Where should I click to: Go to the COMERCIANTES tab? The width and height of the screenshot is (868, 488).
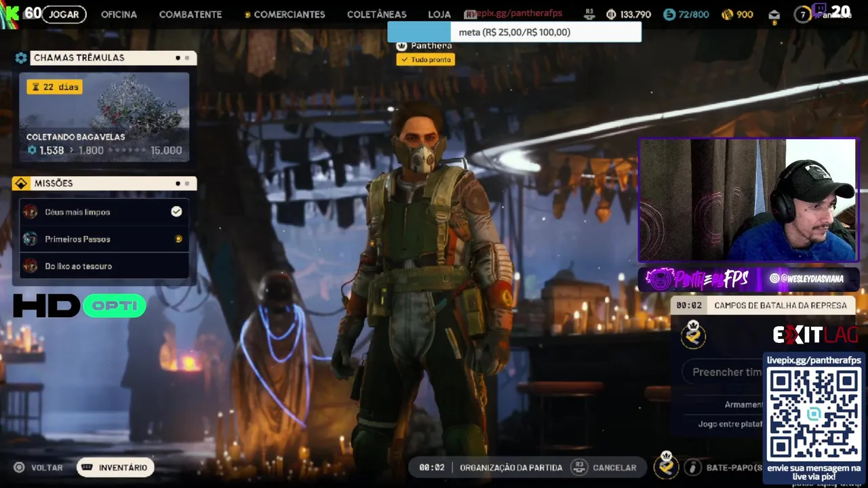click(285, 14)
